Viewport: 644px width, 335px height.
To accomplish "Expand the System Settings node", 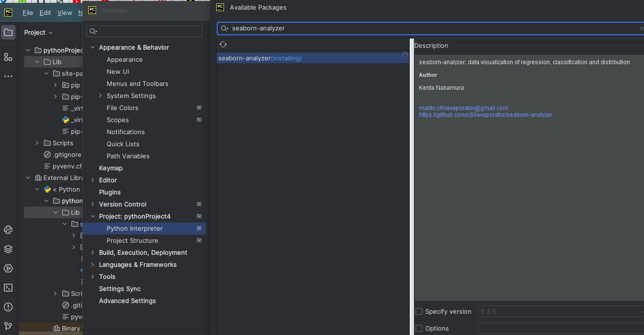I will (x=100, y=96).
